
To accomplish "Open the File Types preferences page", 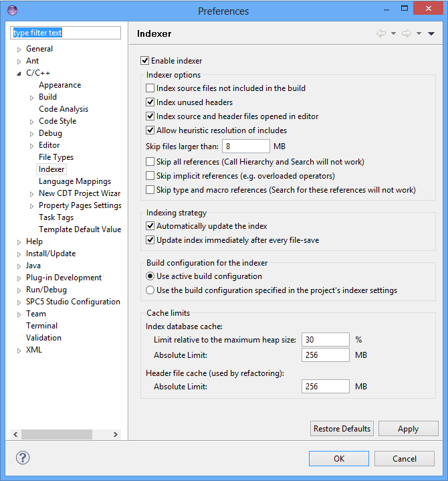I will point(56,157).
